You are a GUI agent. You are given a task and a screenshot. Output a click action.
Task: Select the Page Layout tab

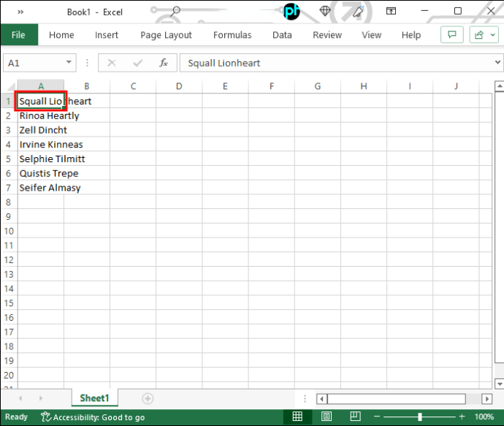click(x=166, y=35)
